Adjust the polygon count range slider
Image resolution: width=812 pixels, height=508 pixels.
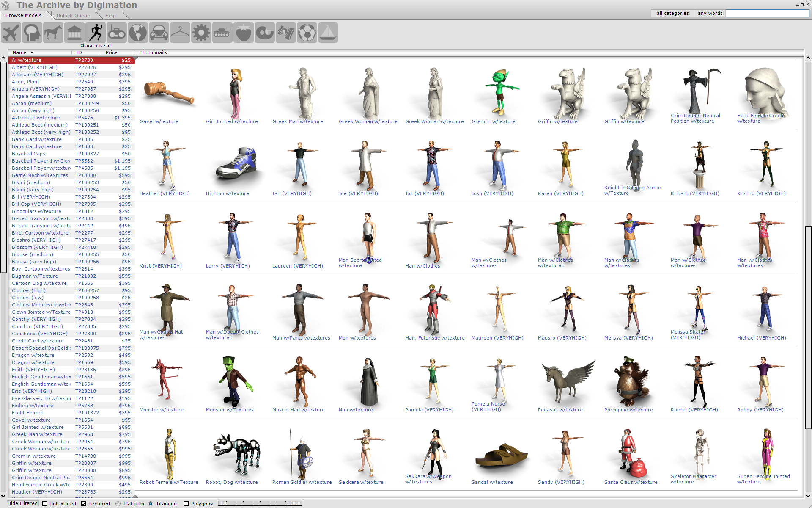click(x=260, y=503)
